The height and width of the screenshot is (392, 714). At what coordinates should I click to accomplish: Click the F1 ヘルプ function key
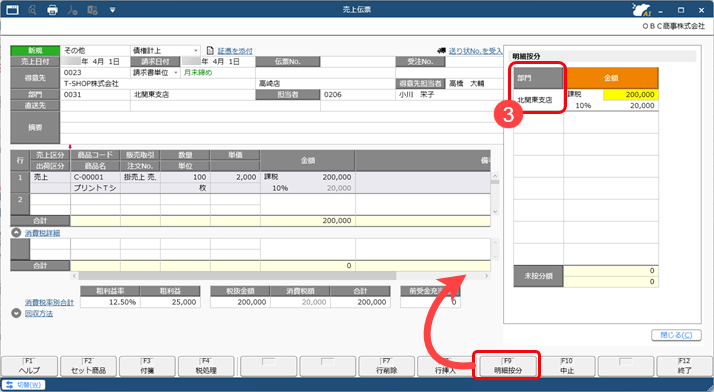pos(29,366)
